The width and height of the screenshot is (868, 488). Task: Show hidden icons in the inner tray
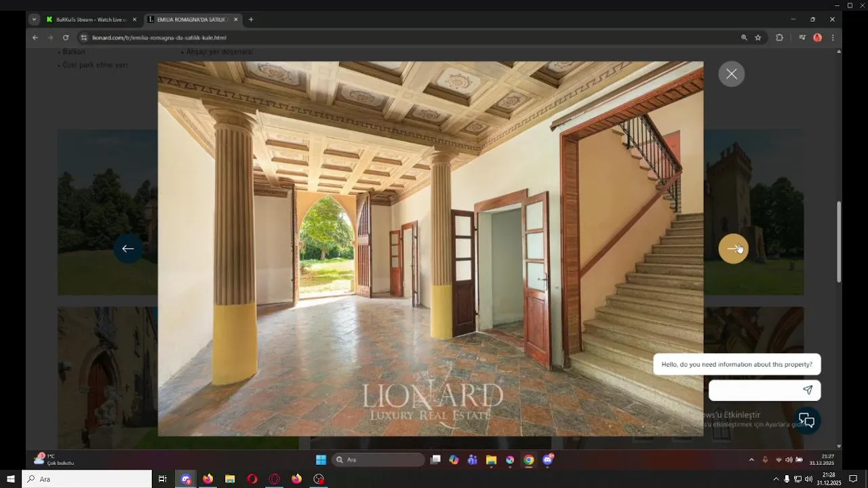pos(751,460)
